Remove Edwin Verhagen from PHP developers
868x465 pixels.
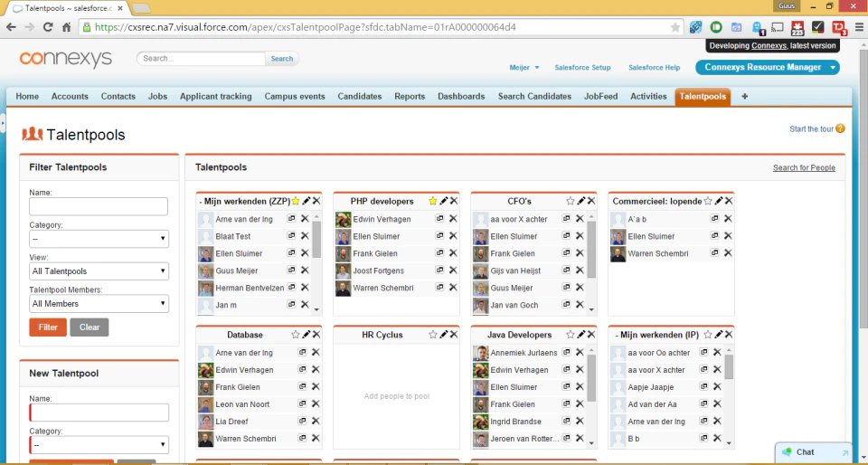pyautogui.click(x=453, y=219)
